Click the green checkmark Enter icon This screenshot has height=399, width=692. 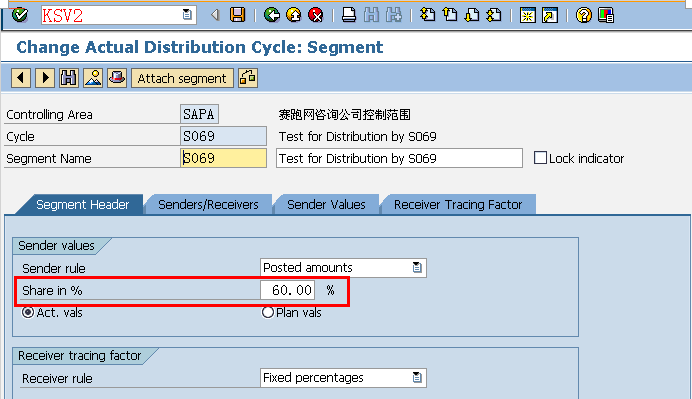tap(19, 15)
